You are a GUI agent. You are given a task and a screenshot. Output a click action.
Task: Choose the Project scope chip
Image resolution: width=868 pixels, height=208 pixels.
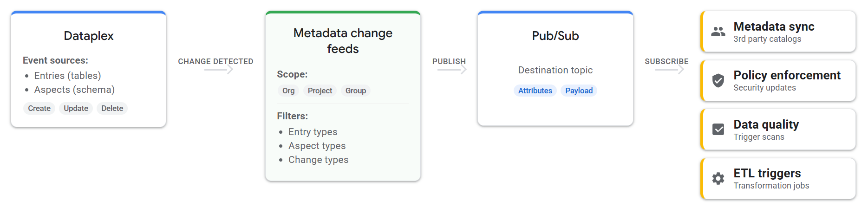[320, 91]
